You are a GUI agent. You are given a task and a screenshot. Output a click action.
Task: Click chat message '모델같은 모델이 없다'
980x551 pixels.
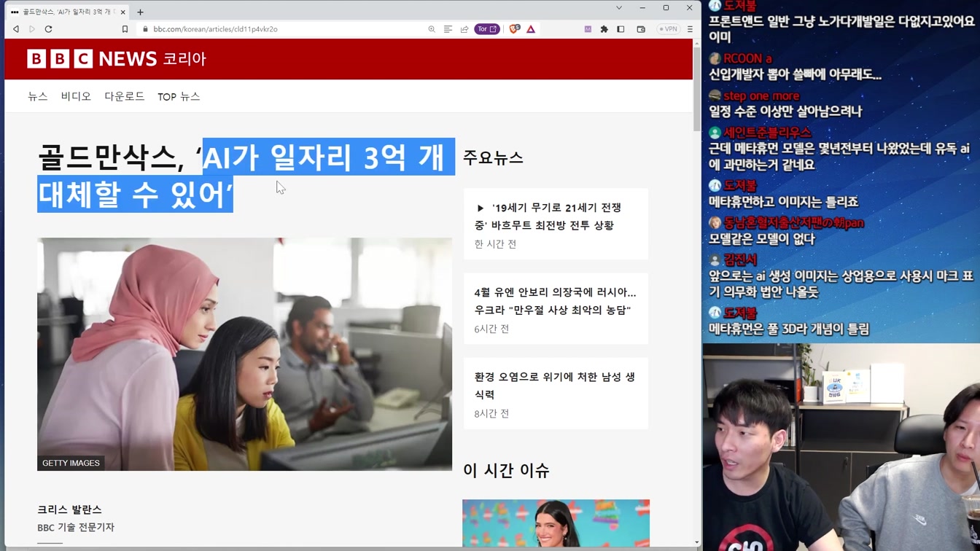[x=761, y=238]
